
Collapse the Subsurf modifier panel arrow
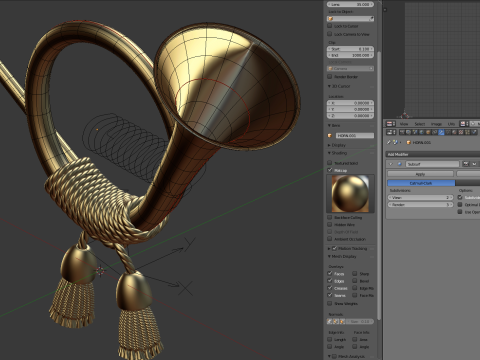click(x=391, y=164)
